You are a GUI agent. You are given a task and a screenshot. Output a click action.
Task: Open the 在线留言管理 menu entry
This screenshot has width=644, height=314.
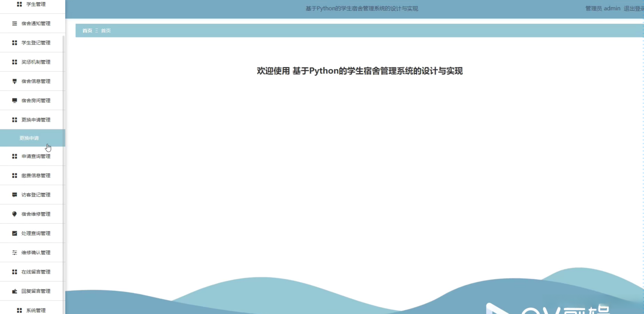[36, 272]
